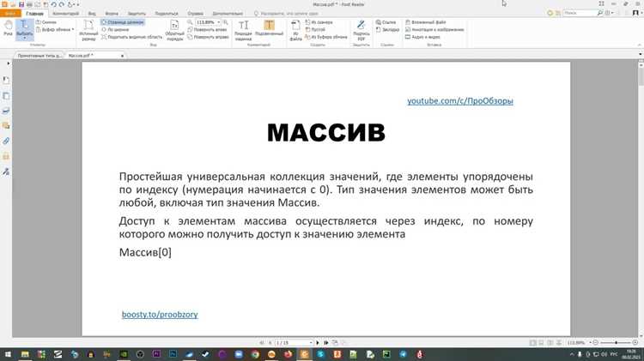This screenshot has height=361, width=644.
Task: Switch to the first document tab (Примитивные типы)
Action: click(39, 56)
